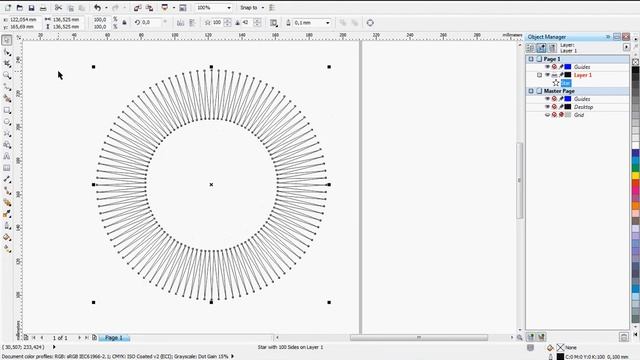Collapse the Layer 1 tree node
Viewport: 640px width, 360px height.
(x=539, y=75)
